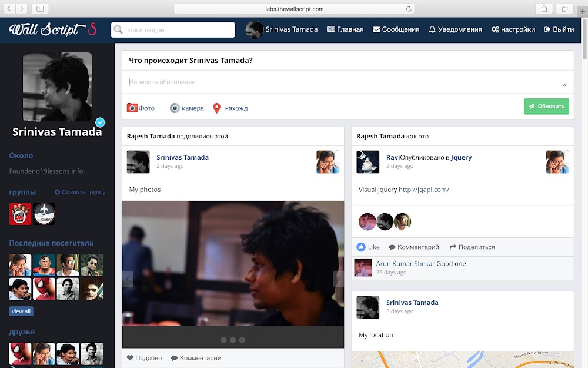Click the search magnifier icon

(118, 29)
